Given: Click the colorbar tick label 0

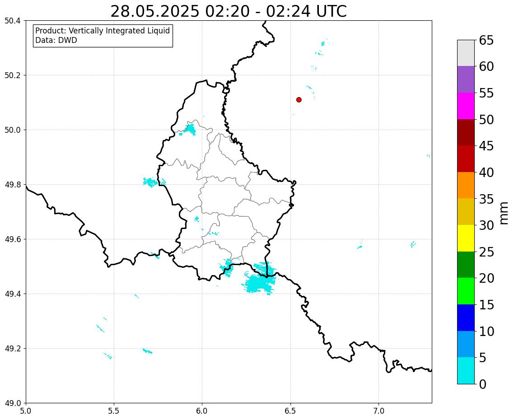Looking at the screenshot, I should [482, 384].
